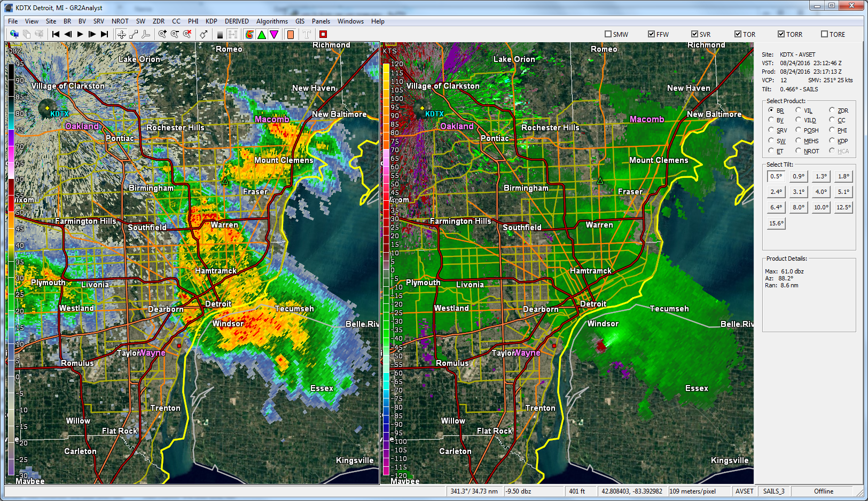Uncheck the TORR checkbox

[781, 34]
